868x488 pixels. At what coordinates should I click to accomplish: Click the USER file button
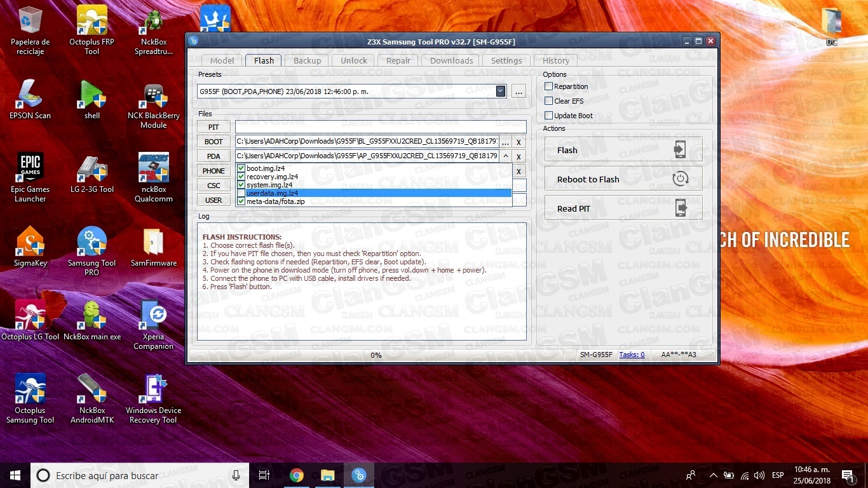pyautogui.click(x=214, y=200)
